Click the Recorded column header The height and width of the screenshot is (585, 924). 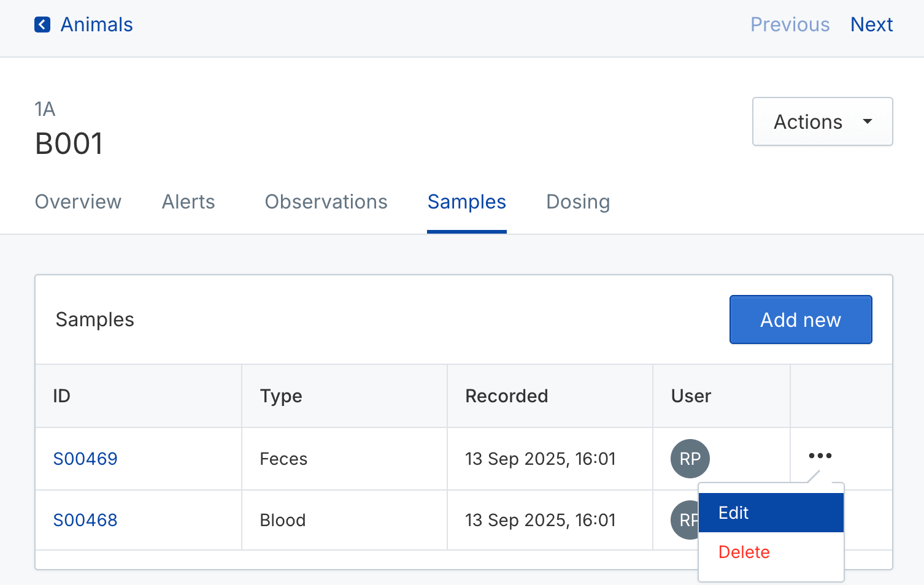pos(506,396)
